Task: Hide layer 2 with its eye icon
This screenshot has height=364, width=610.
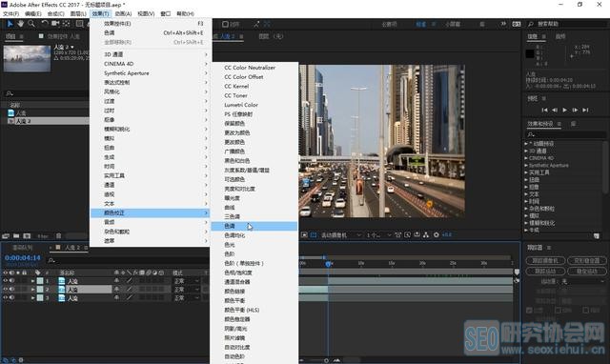Action: pos(6,290)
